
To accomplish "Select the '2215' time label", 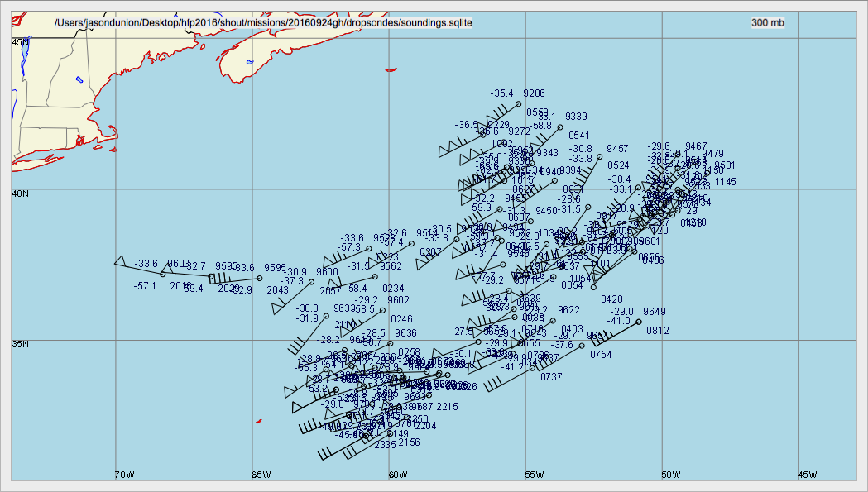I will click(448, 407).
